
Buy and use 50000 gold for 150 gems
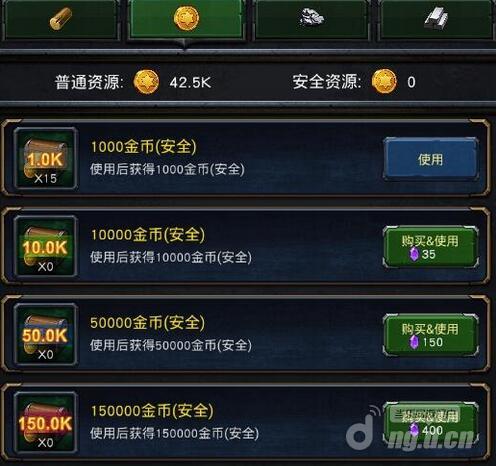pos(431,335)
